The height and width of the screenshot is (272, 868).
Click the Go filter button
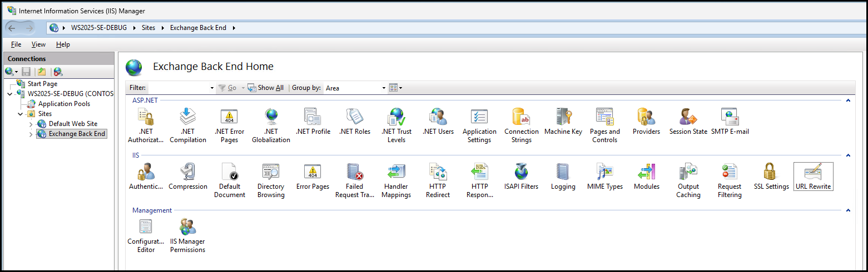(227, 88)
